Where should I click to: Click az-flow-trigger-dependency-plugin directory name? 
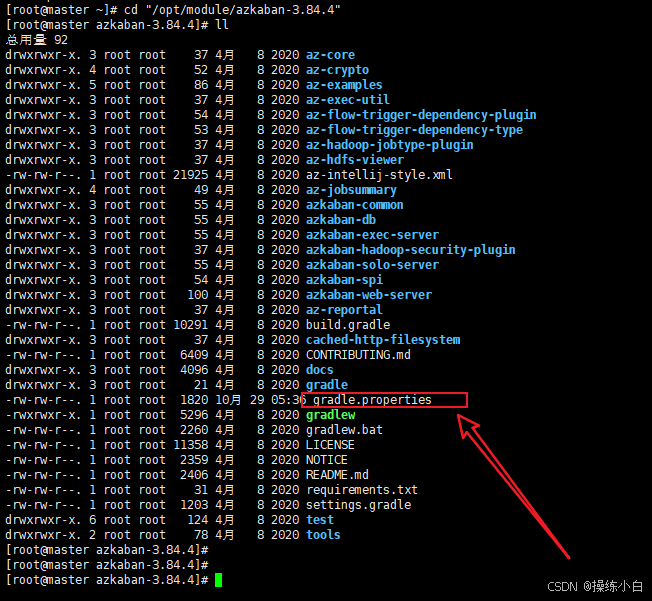(421, 115)
